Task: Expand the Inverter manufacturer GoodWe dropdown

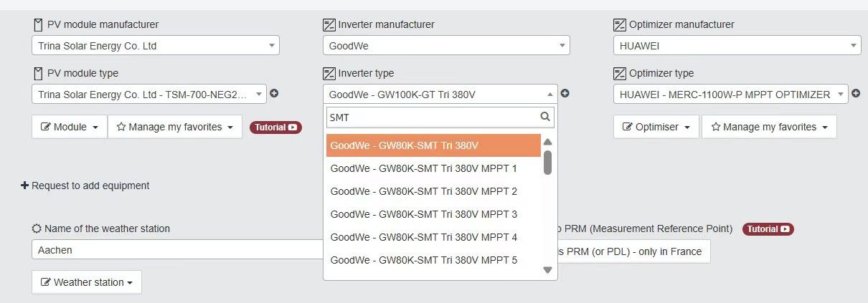Action: coord(446,46)
